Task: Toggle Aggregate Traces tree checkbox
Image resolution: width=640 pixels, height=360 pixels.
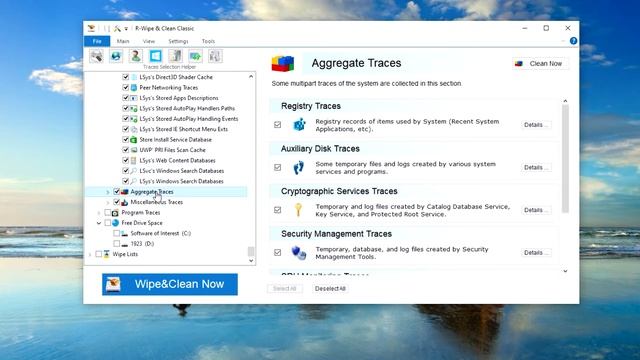Action: pos(117,191)
